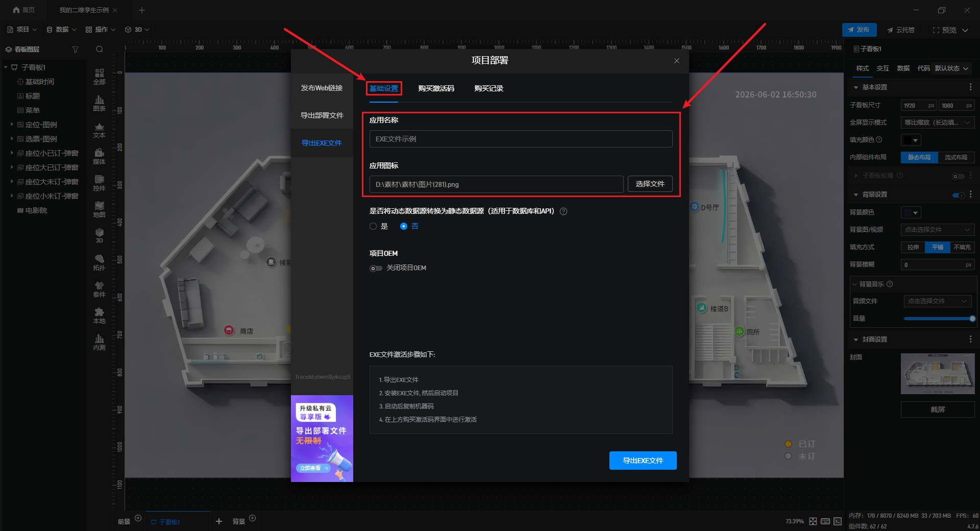Choose the 静态布局 layout option

pos(919,157)
